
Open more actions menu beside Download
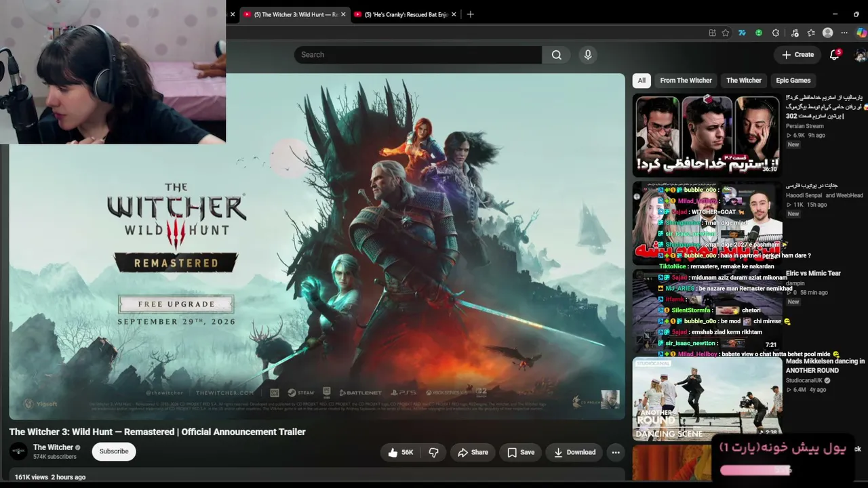pyautogui.click(x=616, y=452)
